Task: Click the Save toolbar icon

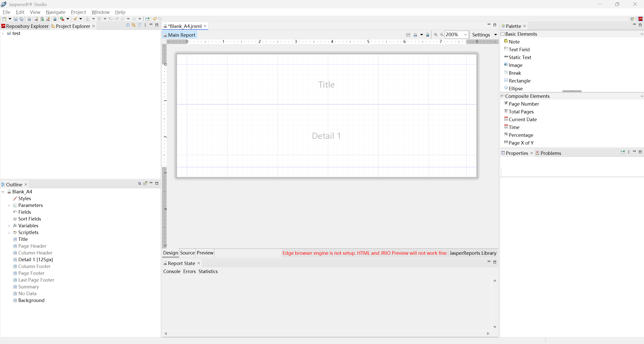Action: click(x=16, y=19)
